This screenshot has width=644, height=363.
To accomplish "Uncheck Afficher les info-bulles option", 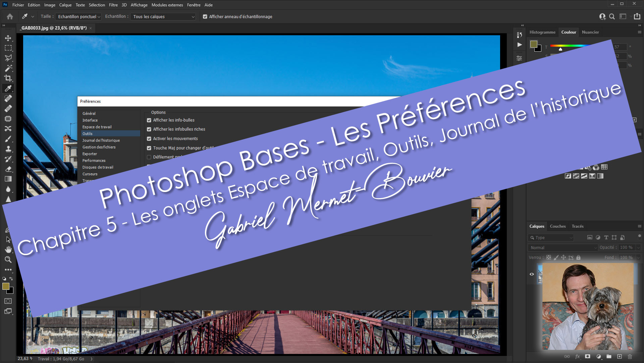I will (x=149, y=120).
